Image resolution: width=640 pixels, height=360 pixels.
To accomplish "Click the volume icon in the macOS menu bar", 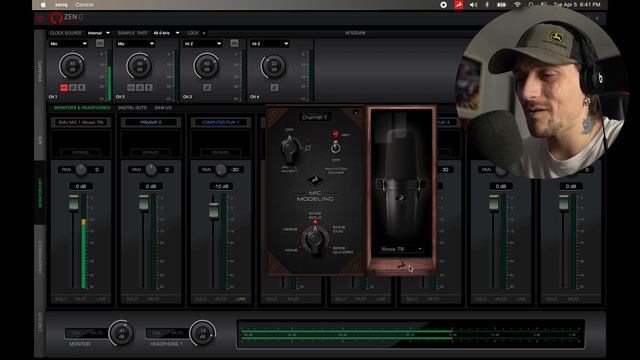I will 473,5.
